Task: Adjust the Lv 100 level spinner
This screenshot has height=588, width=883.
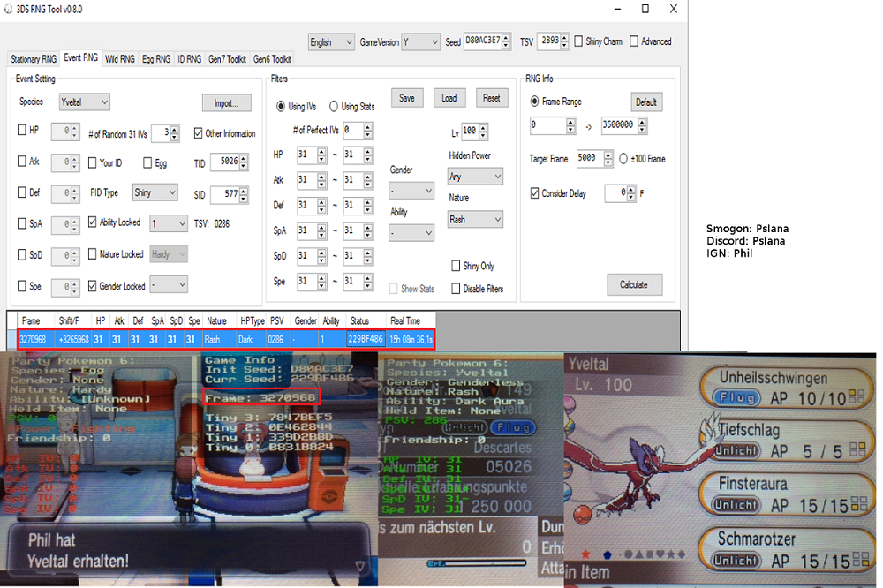Action: click(x=475, y=132)
